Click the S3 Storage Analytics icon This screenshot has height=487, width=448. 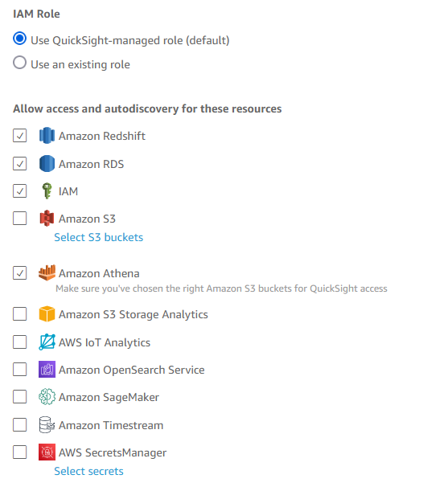[x=47, y=313]
